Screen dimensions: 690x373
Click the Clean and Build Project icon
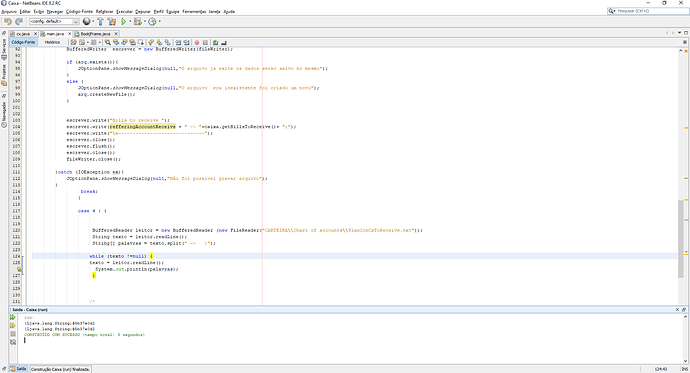(112, 21)
